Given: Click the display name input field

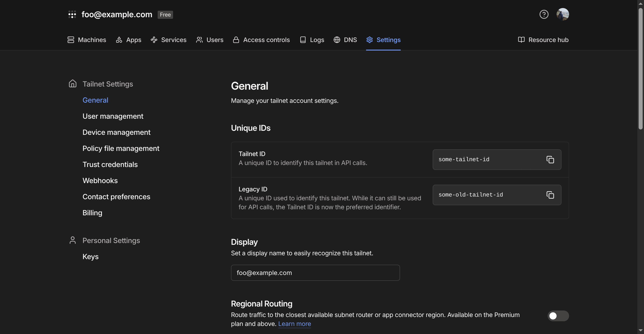Looking at the screenshot, I should (315, 273).
